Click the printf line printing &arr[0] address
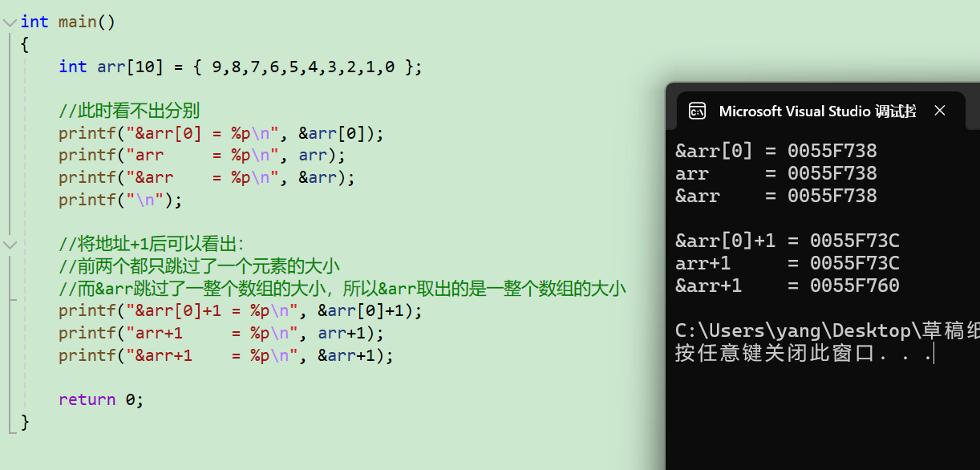The width and height of the screenshot is (980, 470). [221, 133]
